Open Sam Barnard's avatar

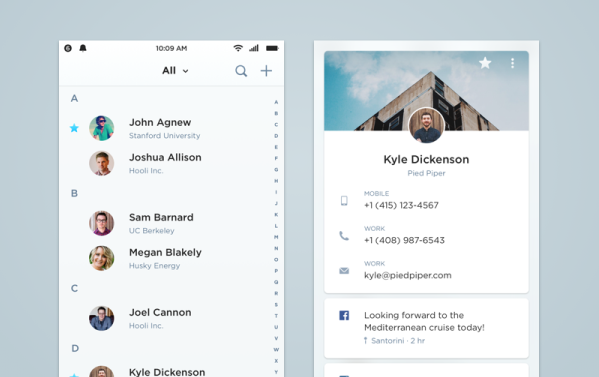tap(102, 223)
